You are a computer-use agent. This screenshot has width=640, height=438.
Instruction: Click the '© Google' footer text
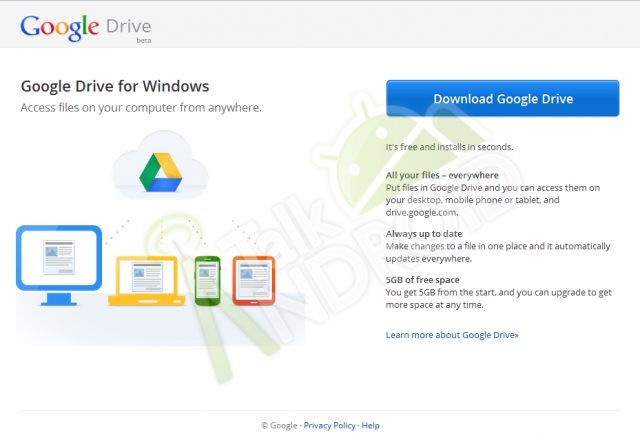pos(279,425)
